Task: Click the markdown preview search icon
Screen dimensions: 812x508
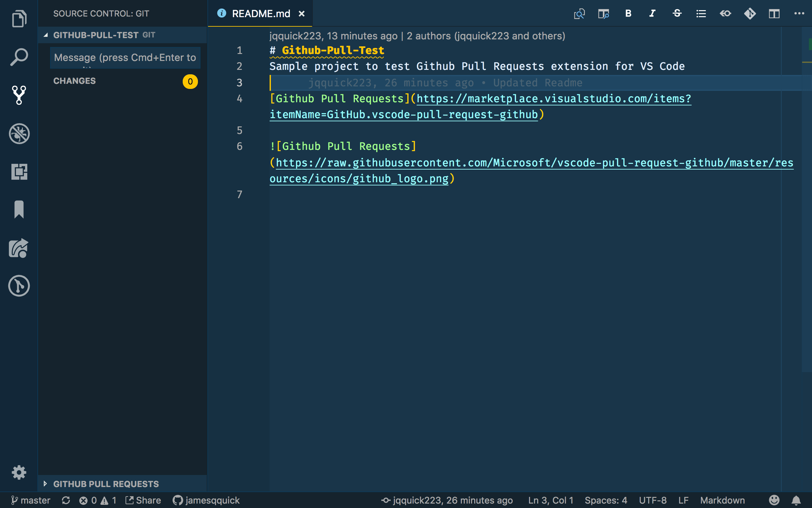Action: [x=579, y=14]
